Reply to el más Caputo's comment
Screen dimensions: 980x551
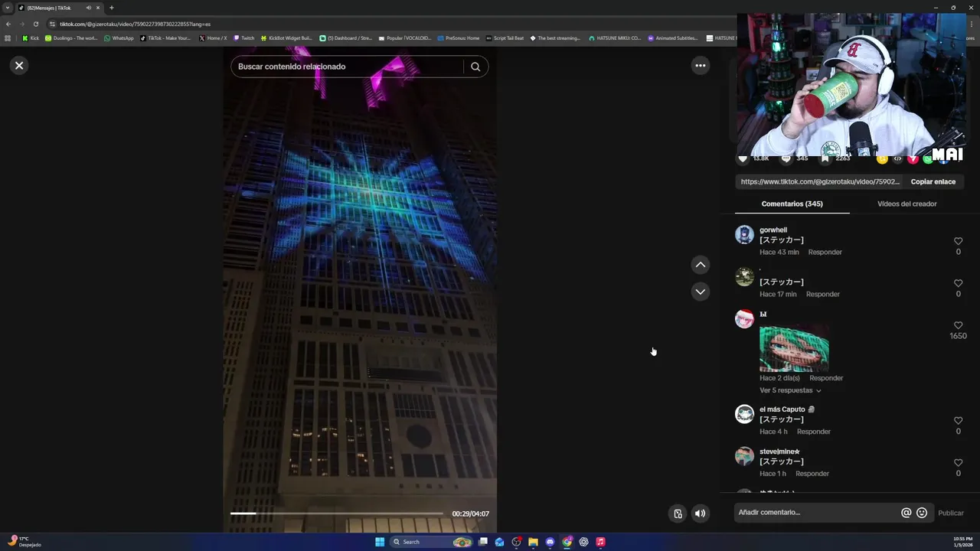click(813, 432)
